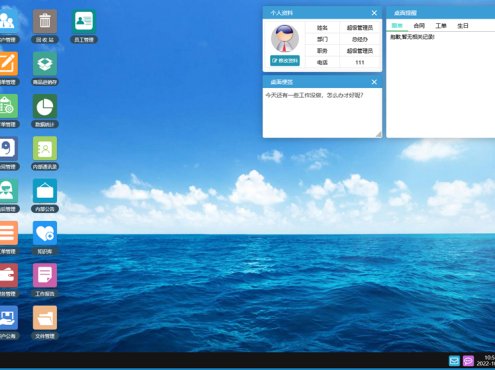Open the 内部通讯录 address book icon
Image resolution: width=495 pixels, height=370 pixels.
(45, 148)
